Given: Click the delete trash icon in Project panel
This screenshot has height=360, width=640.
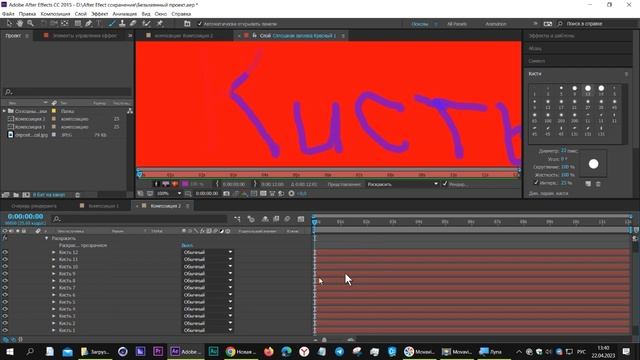Looking at the screenshot, I should 78,195.
